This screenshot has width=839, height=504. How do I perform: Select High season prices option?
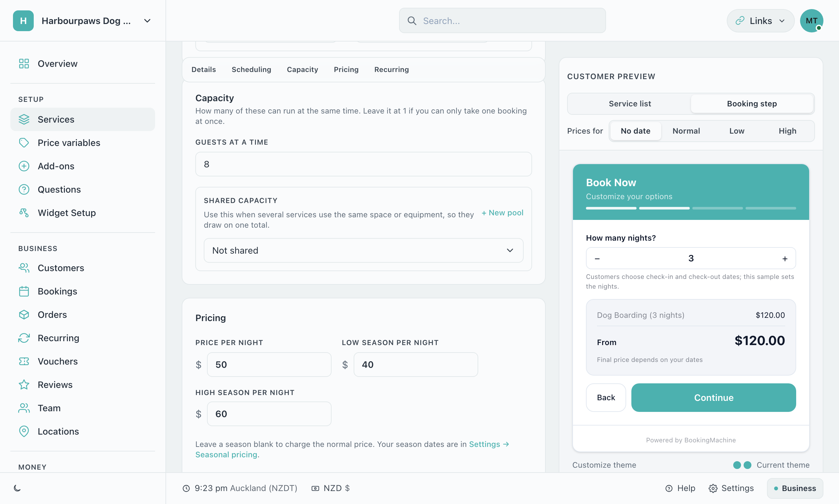click(x=787, y=131)
